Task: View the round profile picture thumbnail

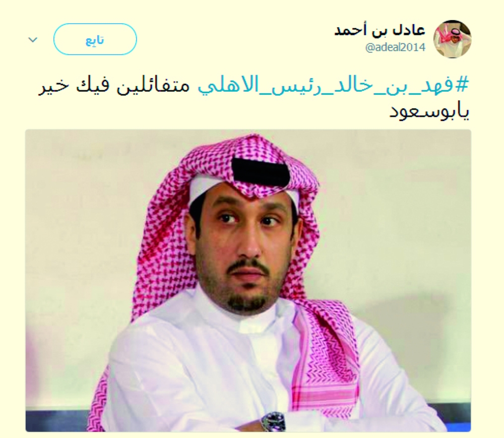Action: (x=452, y=39)
